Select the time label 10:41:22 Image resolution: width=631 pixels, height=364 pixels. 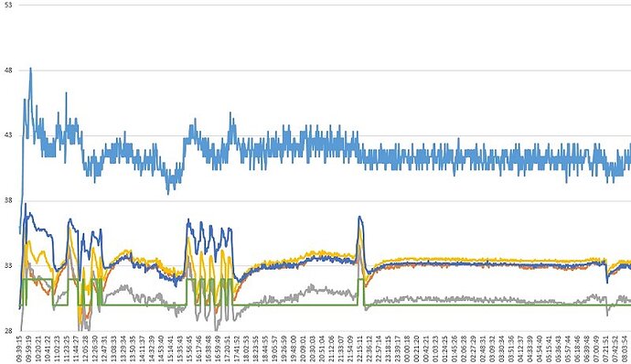48,349
